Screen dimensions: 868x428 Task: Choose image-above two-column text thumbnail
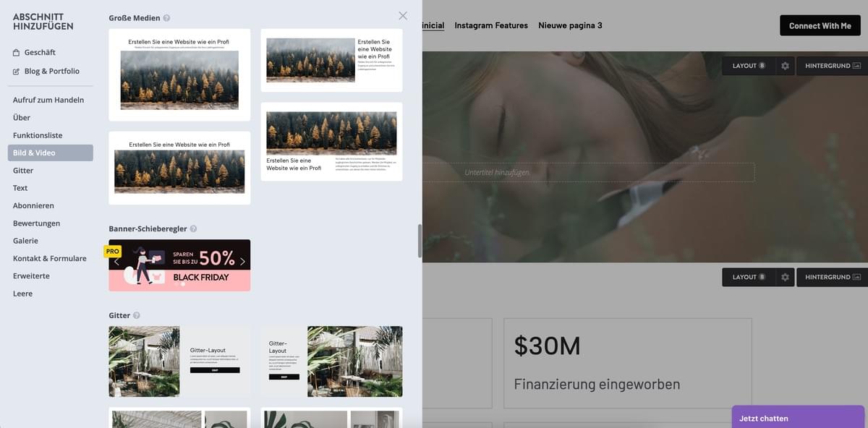331,142
